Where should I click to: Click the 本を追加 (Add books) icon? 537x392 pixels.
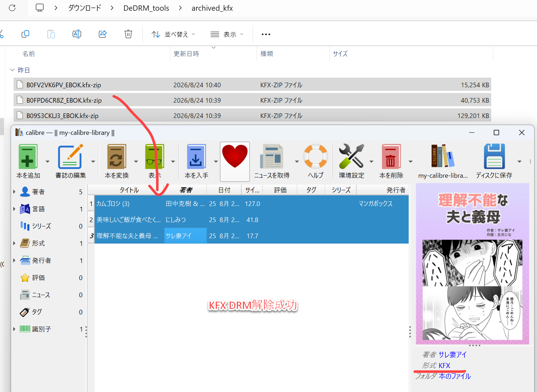tap(28, 157)
